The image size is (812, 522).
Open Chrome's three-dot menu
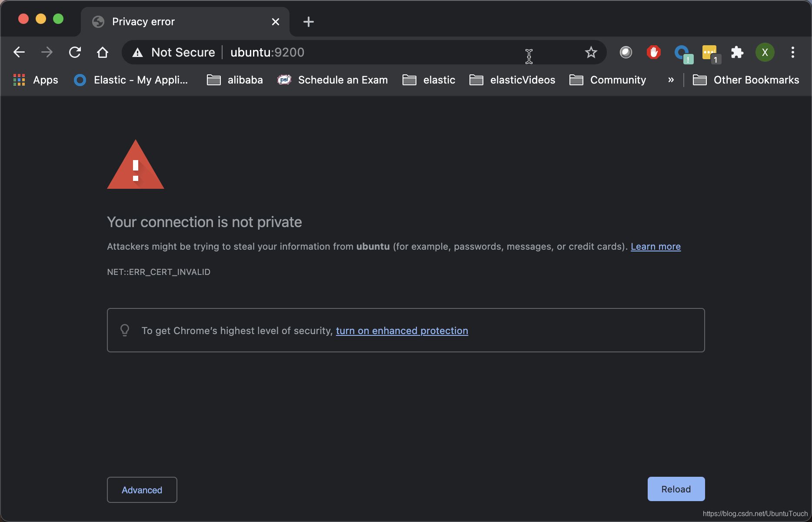click(x=792, y=53)
